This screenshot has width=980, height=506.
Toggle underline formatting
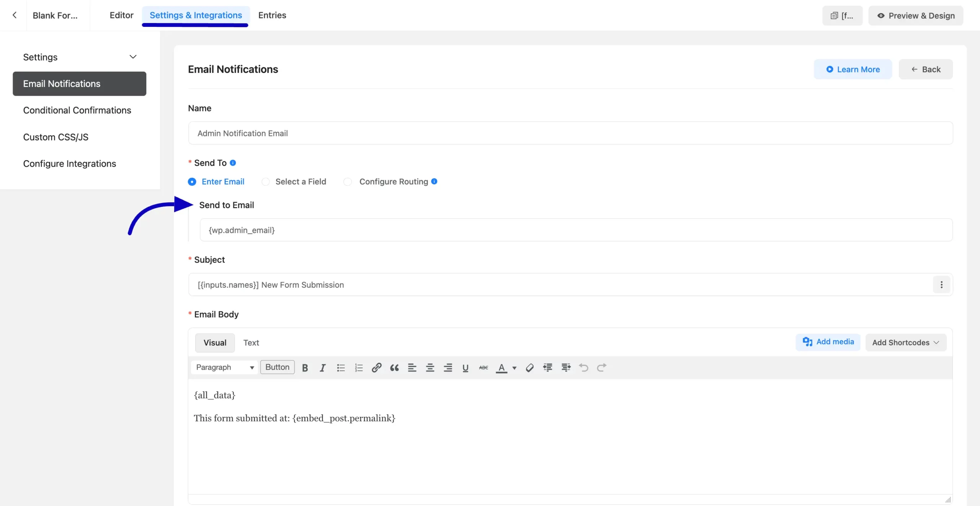pyautogui.click(x=465, y=368)
